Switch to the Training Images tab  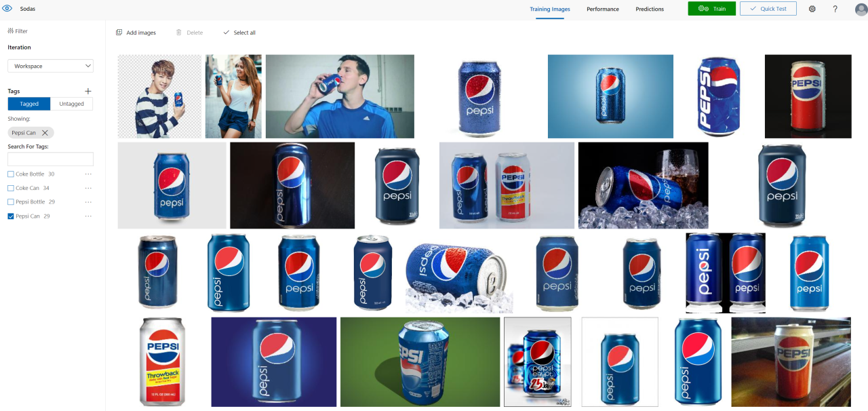pos(550,9)
